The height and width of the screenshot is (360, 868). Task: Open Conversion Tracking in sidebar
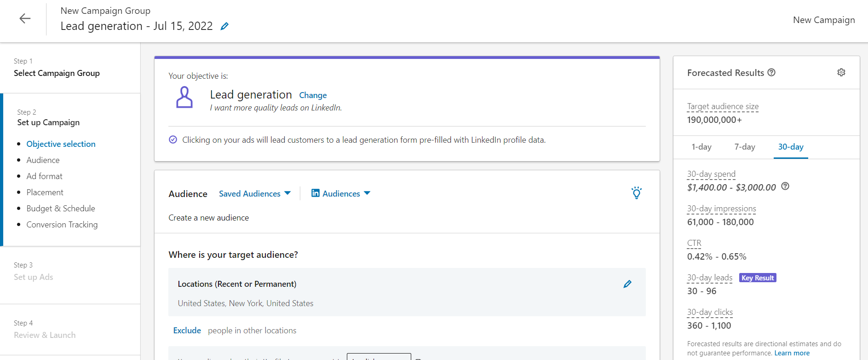coord(62,225)
